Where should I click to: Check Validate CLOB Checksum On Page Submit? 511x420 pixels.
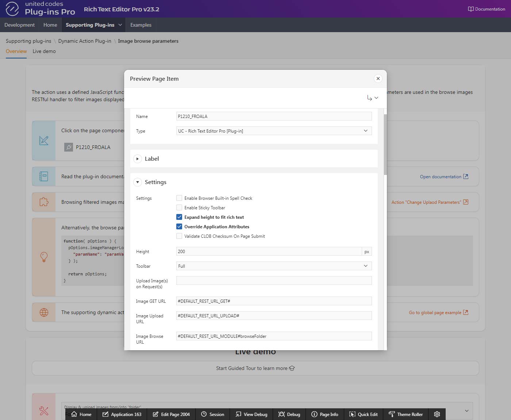[179, 236]
